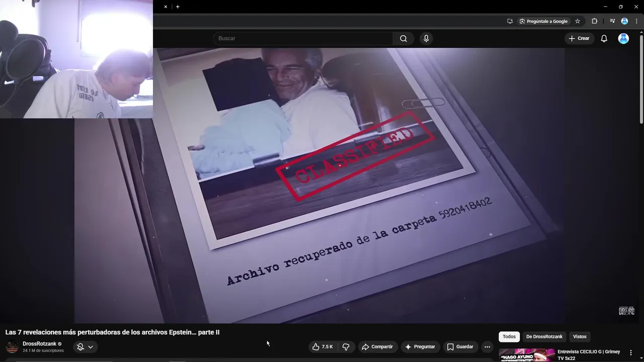Screen dimensions: 644x362
Task: Click the install app icon in address bar
Action: pyautogui.click(x=510, y=21)
